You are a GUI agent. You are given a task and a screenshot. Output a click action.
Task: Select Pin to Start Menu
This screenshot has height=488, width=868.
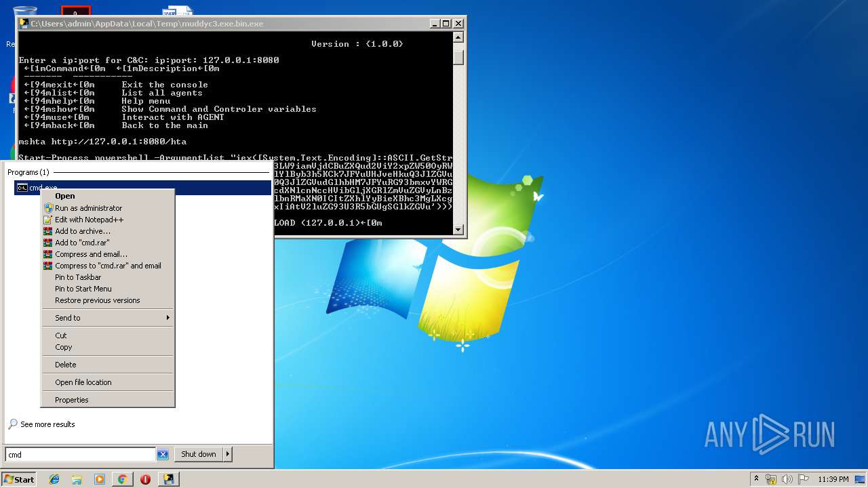tap(108, 289)
